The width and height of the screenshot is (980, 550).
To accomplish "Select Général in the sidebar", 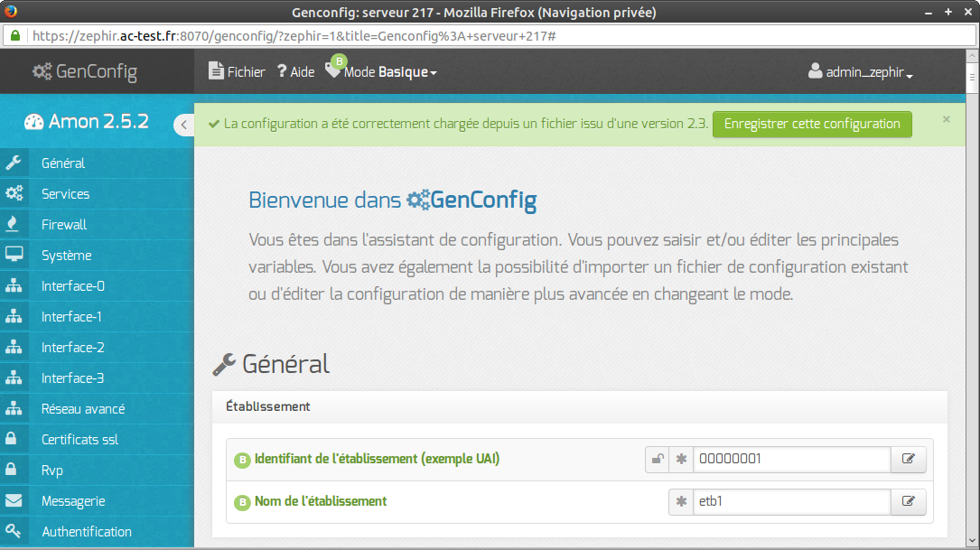I will tap(97, 163).
